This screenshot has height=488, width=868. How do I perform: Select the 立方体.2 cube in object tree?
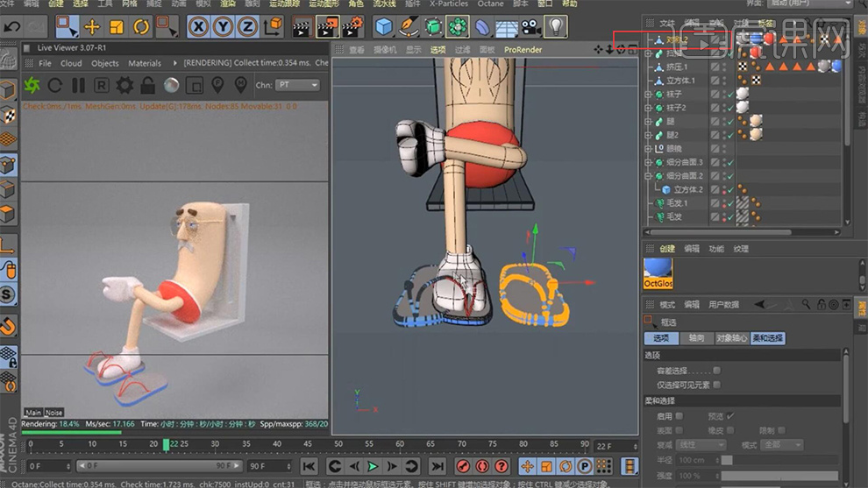click(688, 190)
